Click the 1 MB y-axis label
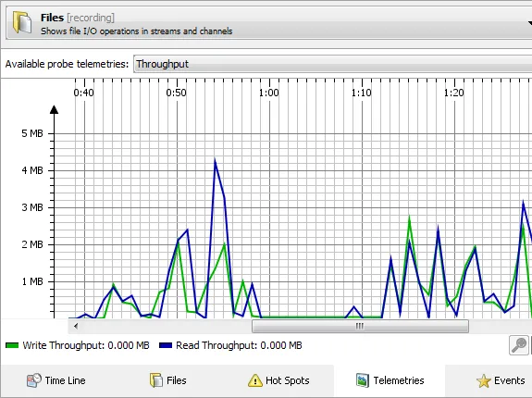The image size is (532, 398). (32, 281)
